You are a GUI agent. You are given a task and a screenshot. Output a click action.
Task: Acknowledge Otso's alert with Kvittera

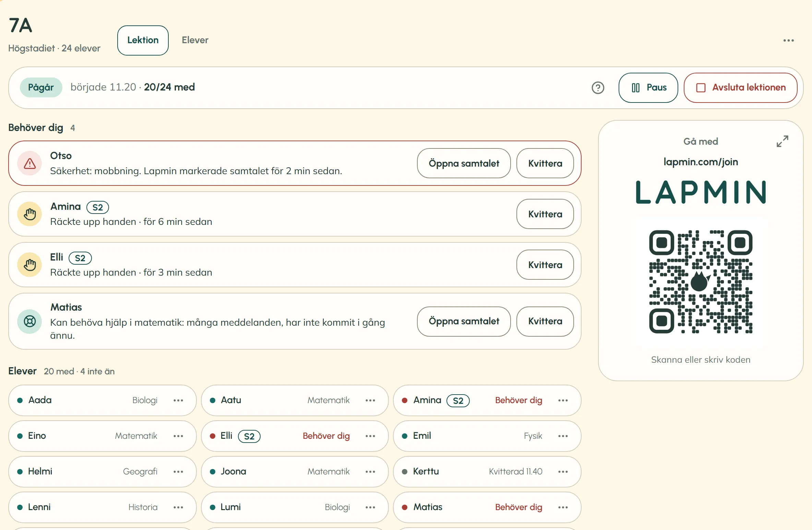pyautogui.click(x=545, y=164)
